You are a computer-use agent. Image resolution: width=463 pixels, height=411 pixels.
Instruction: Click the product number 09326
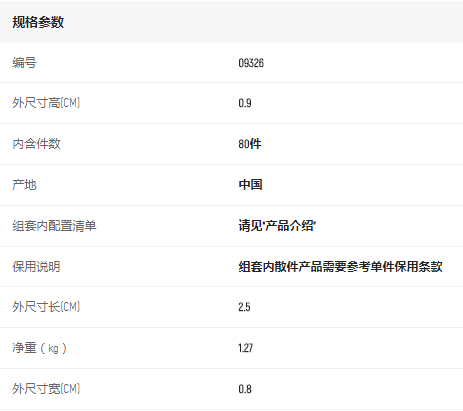251,63
